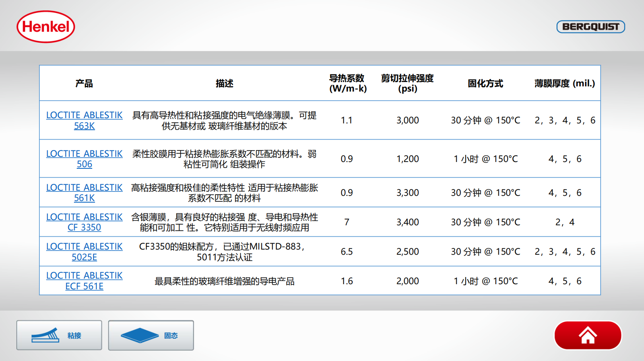
Task: Click the Henkel logo
Action: (x=46, y=27)
